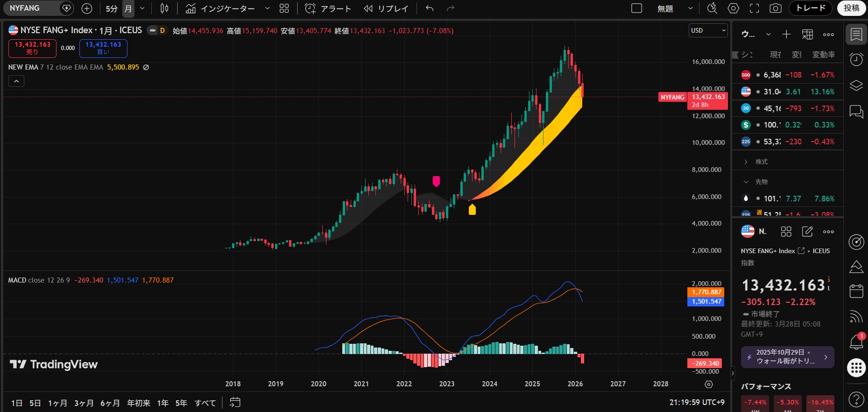Click the chart snapshot camera icon

776,8
